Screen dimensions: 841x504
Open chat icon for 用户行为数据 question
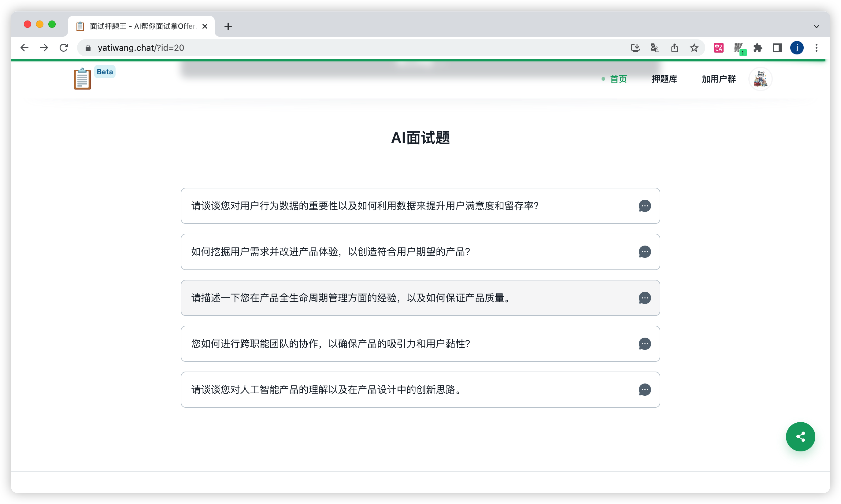click(644, 206)
